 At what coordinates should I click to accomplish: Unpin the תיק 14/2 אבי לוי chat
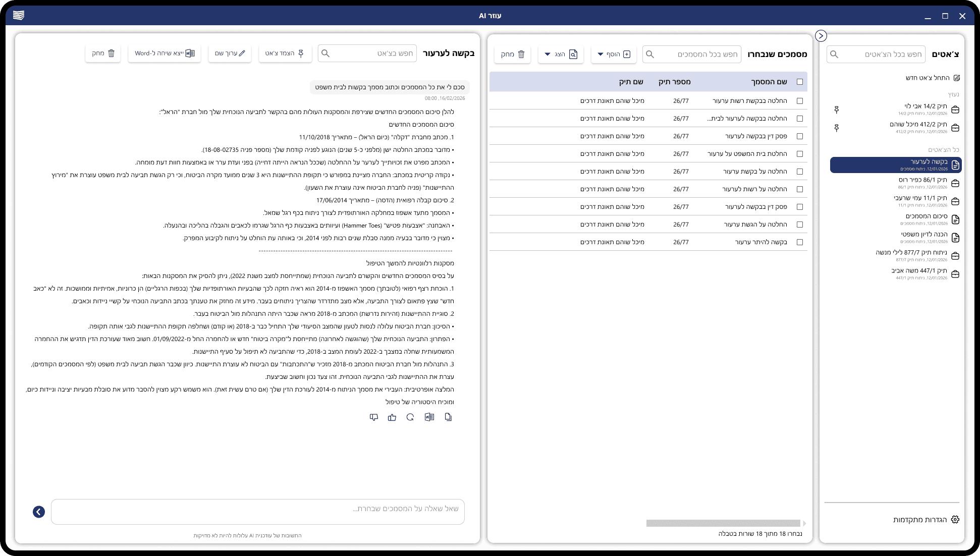[x=836, y=109]
